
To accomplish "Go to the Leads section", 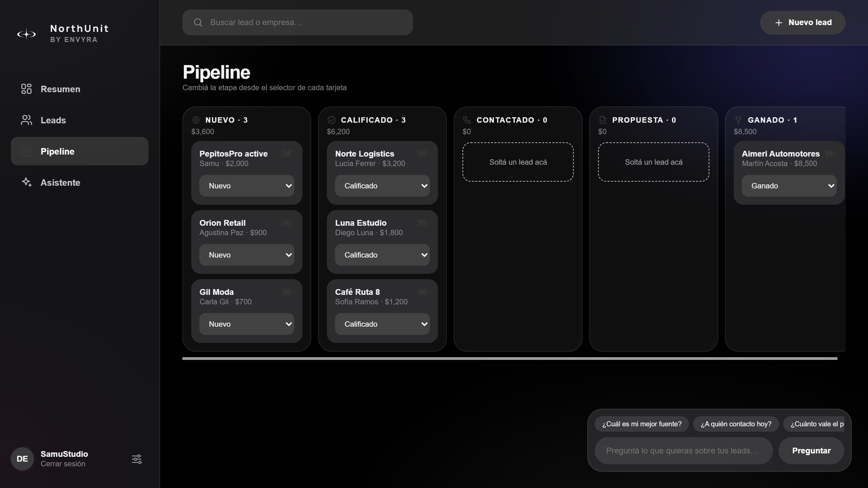I will coord(80,120).
